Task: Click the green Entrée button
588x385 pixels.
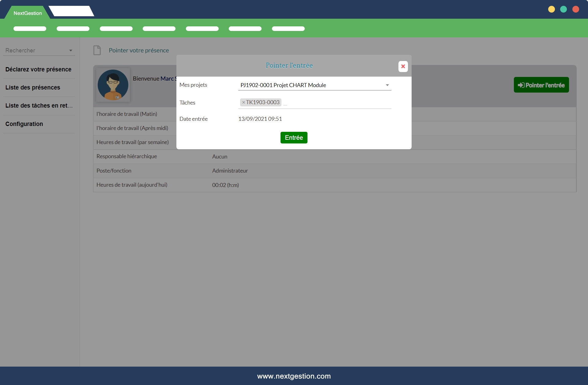Action: pyautogui.click(x=294, y=138)
